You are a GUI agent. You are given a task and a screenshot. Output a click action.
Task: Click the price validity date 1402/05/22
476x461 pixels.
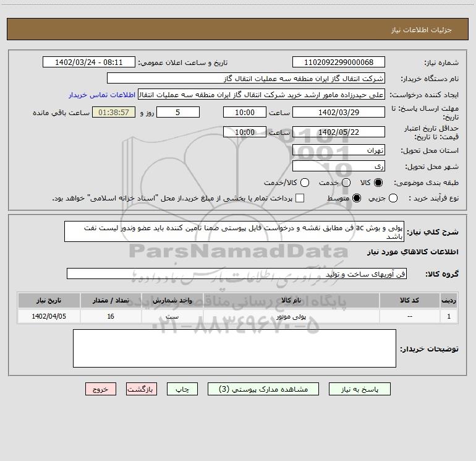339,132
